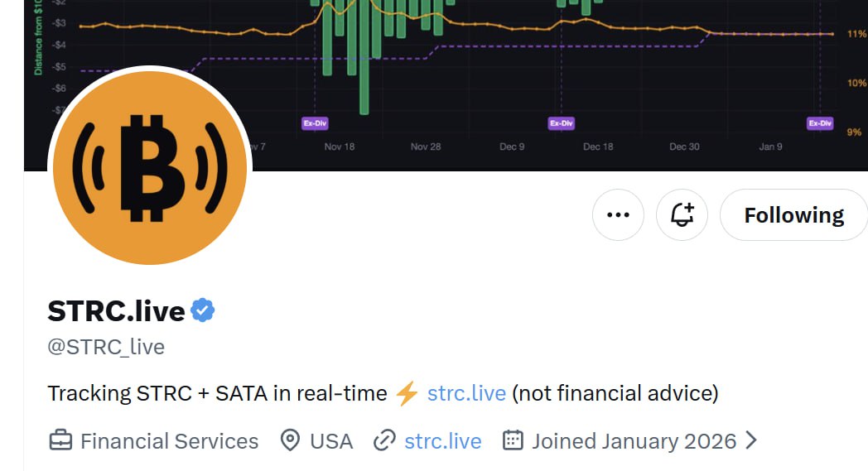This screenshot has height=471, width=868.
Task: Click the location pin icon
Action: pos(290,440)
